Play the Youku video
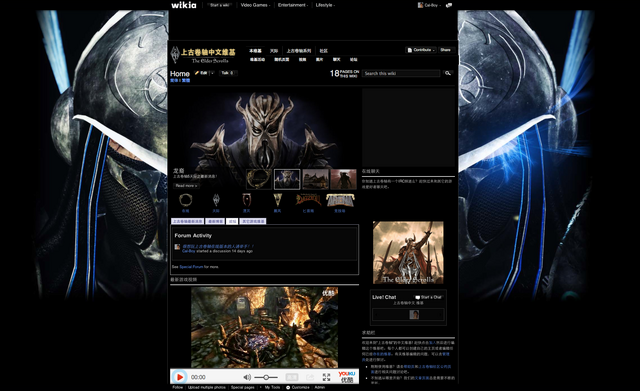Viewport: 640px width, 391px height. pos(179,377)
